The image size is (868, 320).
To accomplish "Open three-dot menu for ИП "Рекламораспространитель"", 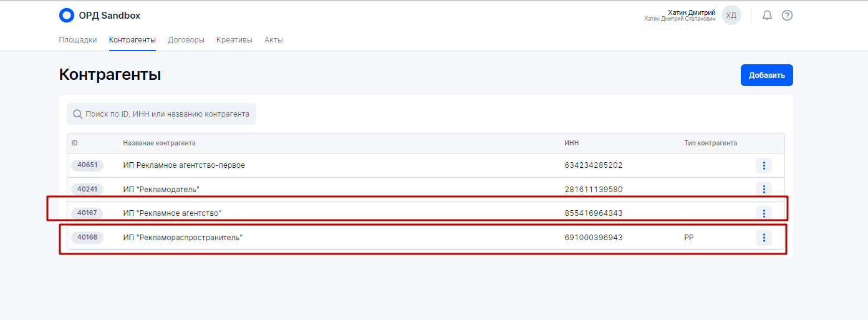I will [x=763, y=238].
